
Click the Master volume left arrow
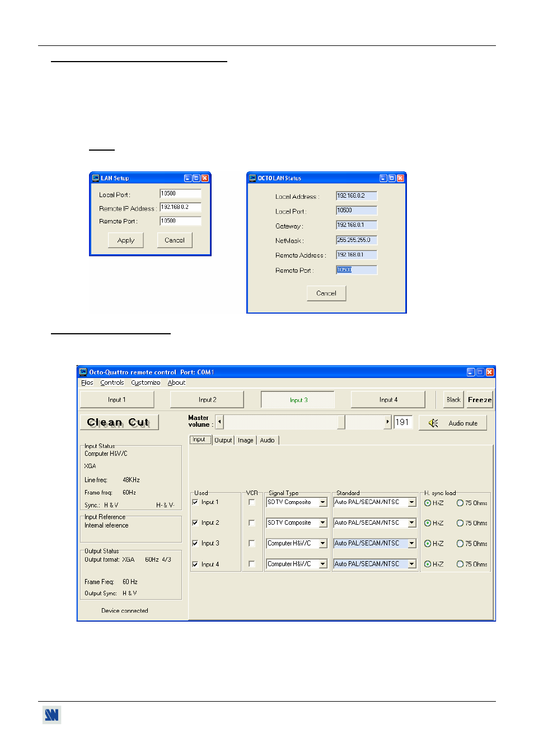click(220, 422)
